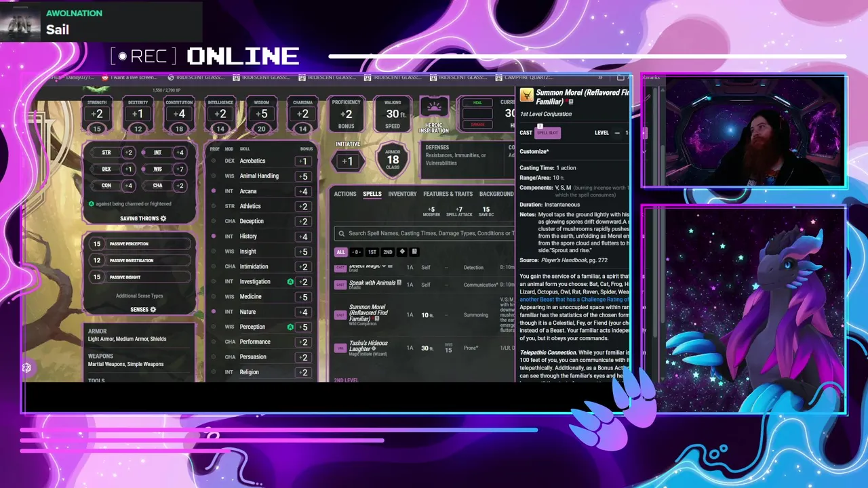Click the advantage icon under saving throws

[92, 203]
